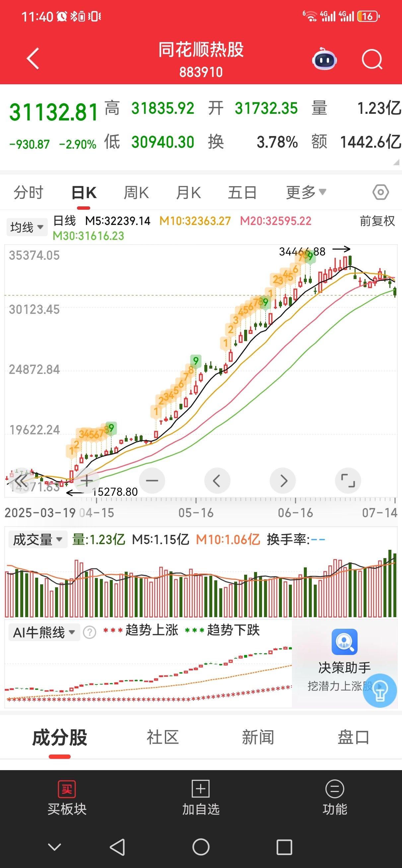Screen dimensions: 402x868
Task: Open 盘口 tab
Action: [x=354, y=737]
